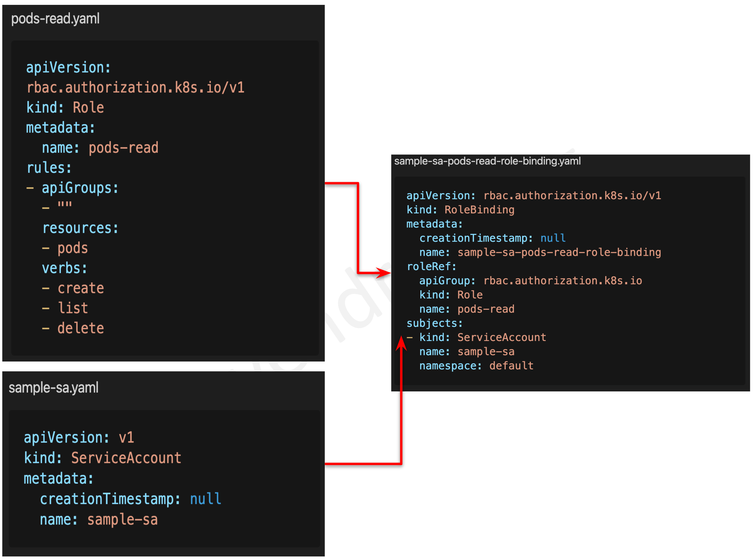The height and width of the screenshot is (560, 753).
Task: Click the red arrowhead pointing at roleRef
Action: click(x=384, y=273)
